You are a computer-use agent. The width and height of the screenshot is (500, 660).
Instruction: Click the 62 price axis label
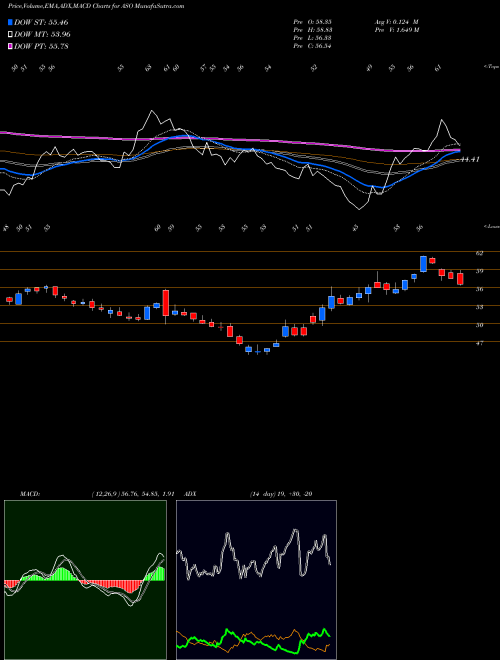(x=479, y=253)
